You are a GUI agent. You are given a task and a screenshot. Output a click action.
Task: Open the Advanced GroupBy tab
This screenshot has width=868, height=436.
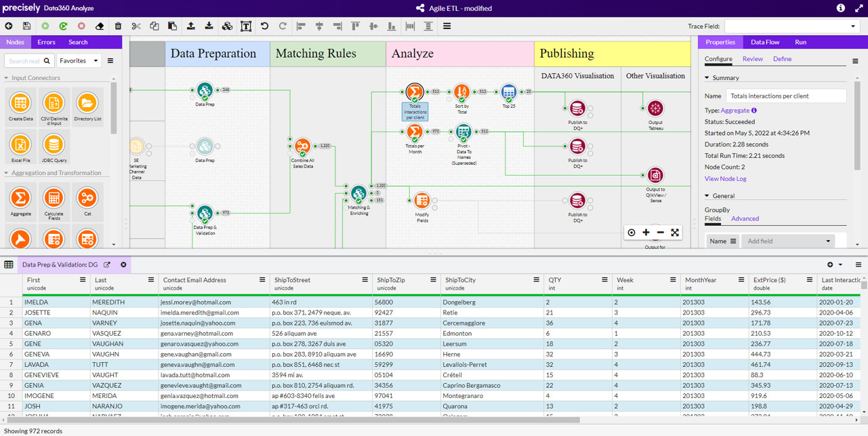click(745, 219)
